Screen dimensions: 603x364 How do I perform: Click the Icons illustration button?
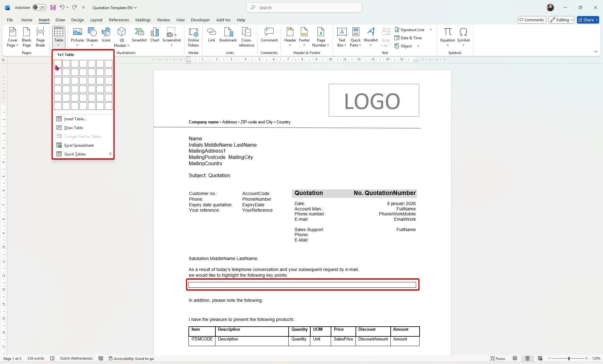pos(106,35)
